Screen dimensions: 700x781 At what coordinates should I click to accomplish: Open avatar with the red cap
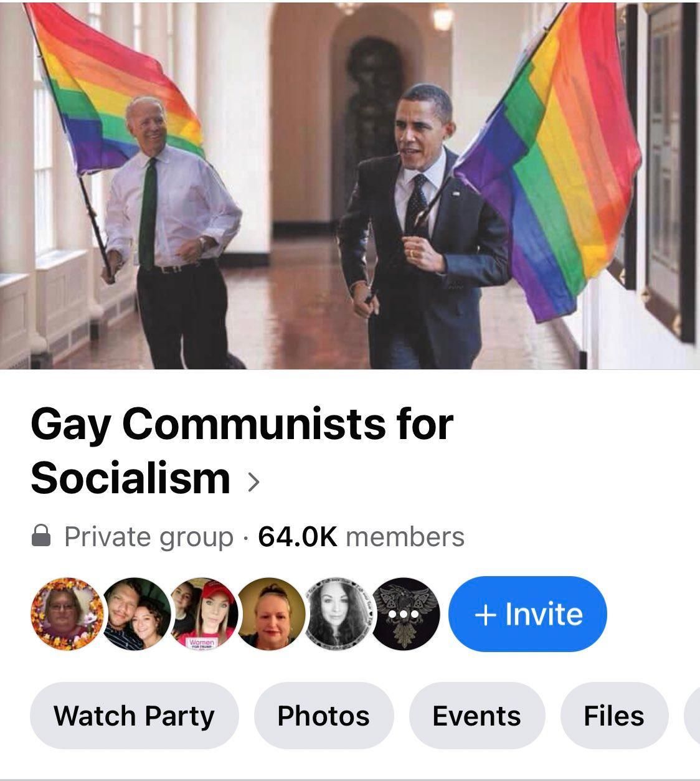pos(205,614)
